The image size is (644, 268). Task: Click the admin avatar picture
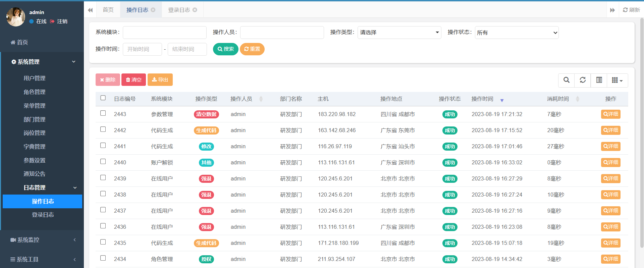tap(16, 17)
